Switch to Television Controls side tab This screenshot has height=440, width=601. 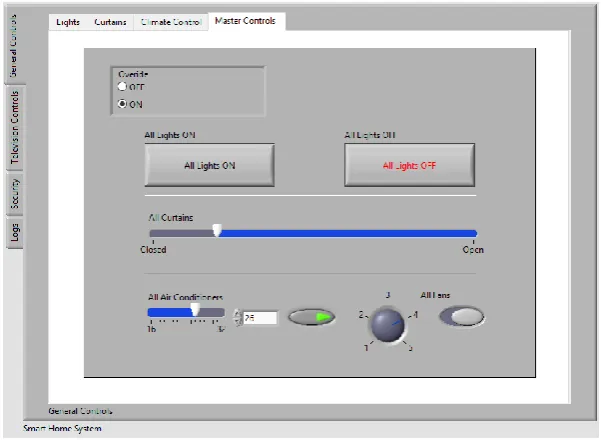[15, 127]
